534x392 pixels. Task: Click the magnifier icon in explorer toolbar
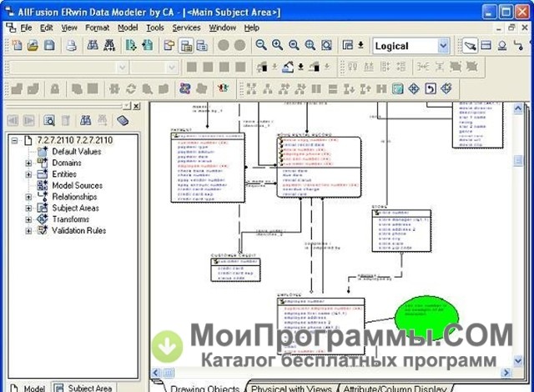pyautogui.click(x=49, y=120)
